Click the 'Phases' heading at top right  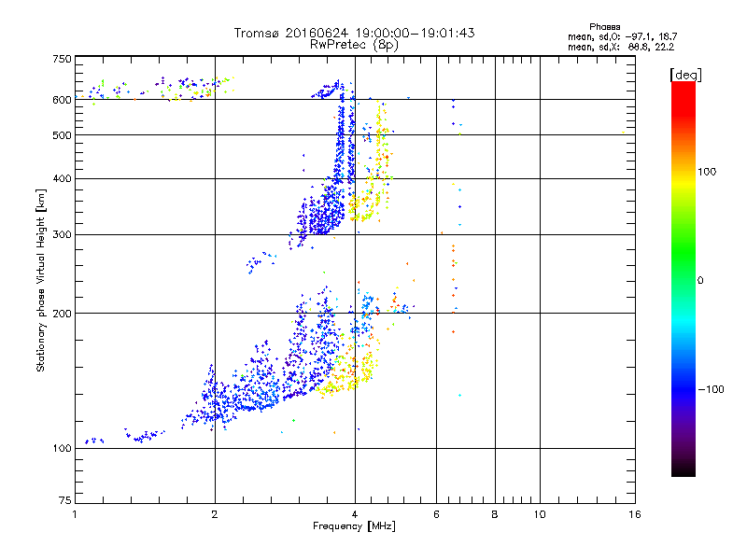click(x=604, y=27)
